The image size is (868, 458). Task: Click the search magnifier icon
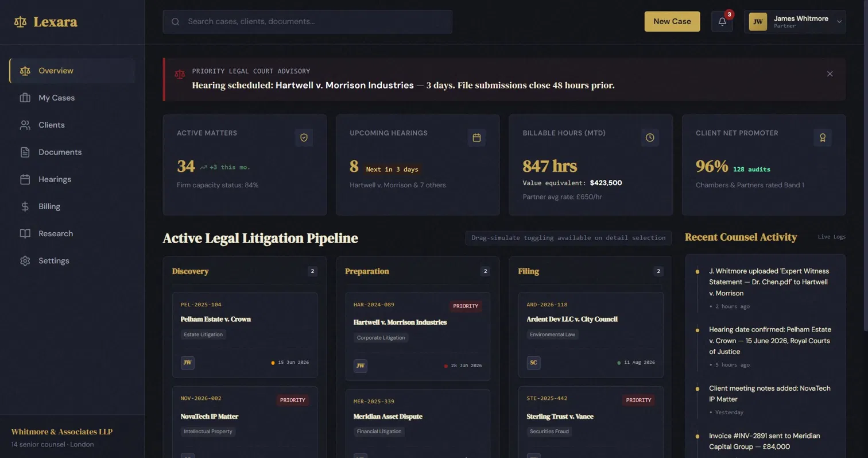coord(175,22)
